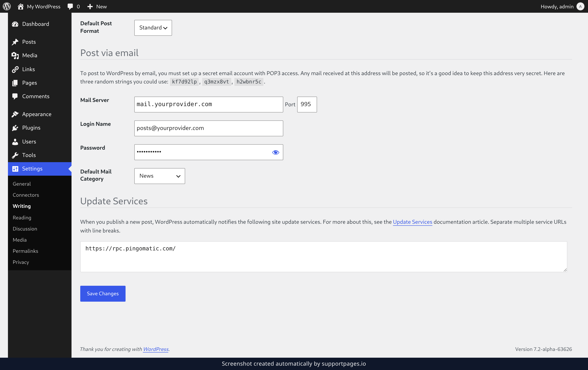The width and height of the screenshot is (588, 370).
Task: Click the random string h2wbnr5c
Action: 249,82
